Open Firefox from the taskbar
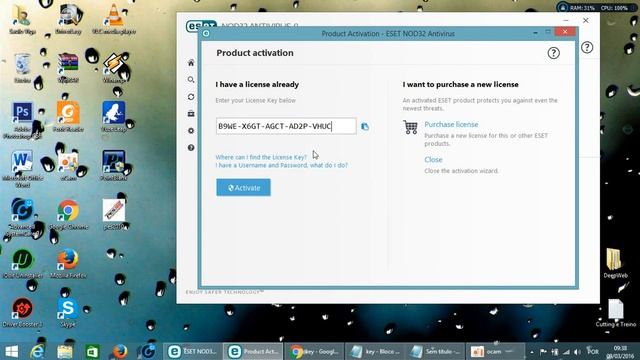Image resolution: width=640 pixels, height=360 pixels. [120, 351]
